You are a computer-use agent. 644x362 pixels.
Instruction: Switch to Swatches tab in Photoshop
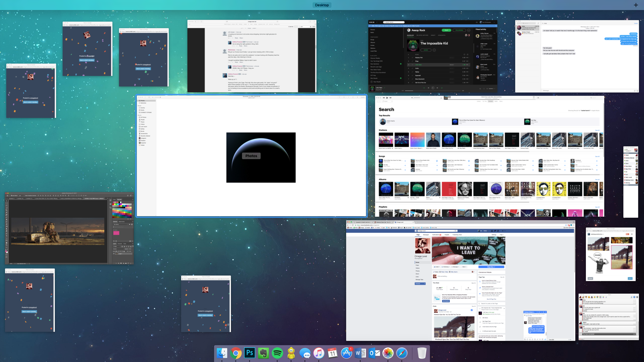click(x=119, y=200)
